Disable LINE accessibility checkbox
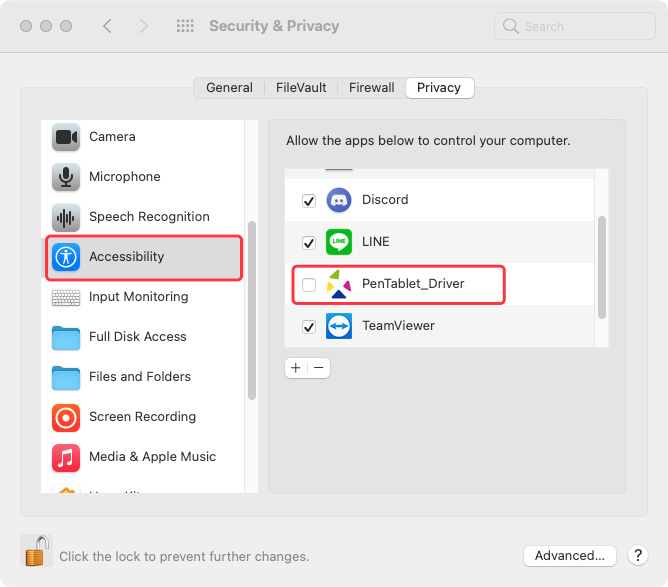The width and height of the screenshot is (668, 587). tap(309, 242)
